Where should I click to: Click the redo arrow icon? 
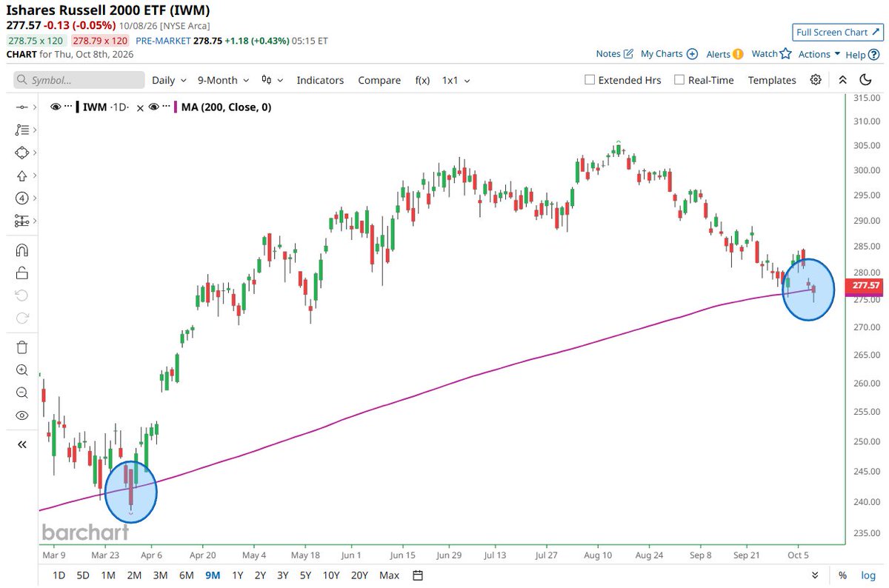click(21, 318)
